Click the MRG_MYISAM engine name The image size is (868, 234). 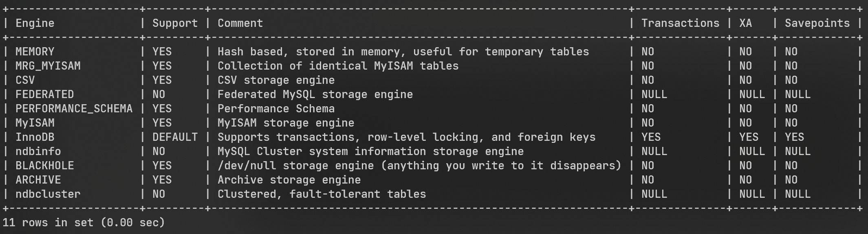pos(48,66)
